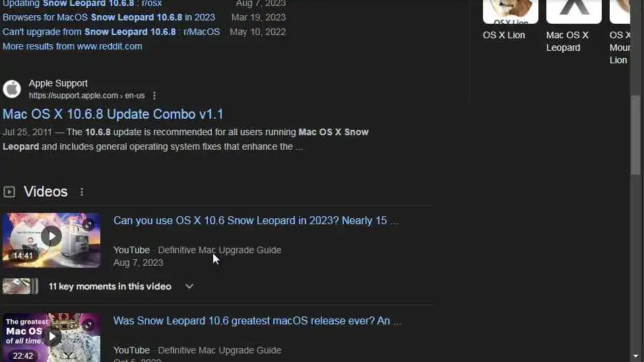Open Browsers for MacOS Snow Leopard reddit post
Screen dimensions: 644x362
[109, 17]
